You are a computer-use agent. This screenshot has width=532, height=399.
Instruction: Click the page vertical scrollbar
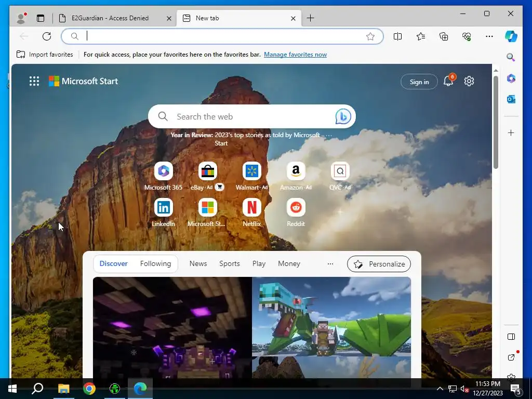click(x=496, y=122)
